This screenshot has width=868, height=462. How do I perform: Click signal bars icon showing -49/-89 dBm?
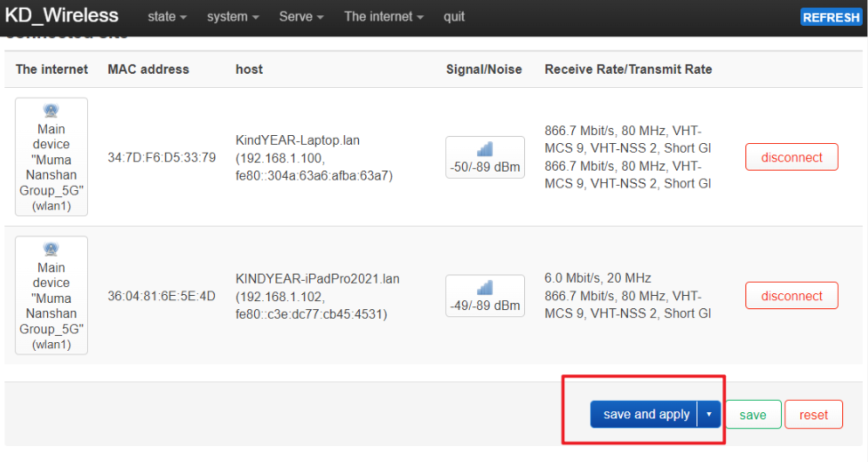coord(484,288)
